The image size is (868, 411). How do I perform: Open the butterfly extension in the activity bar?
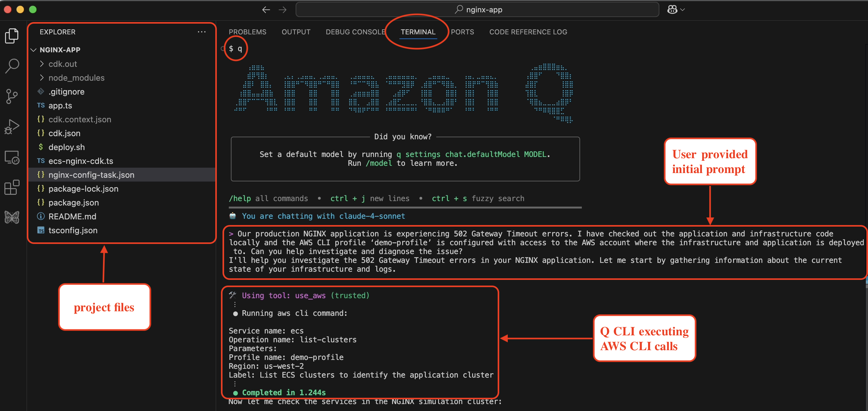(12, 217)
